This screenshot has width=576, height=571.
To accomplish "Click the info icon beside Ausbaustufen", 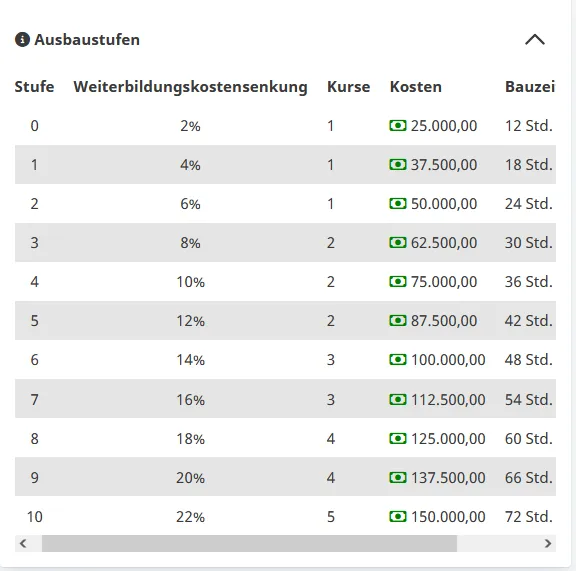I will pyautogui.click(x=22, y=40).
